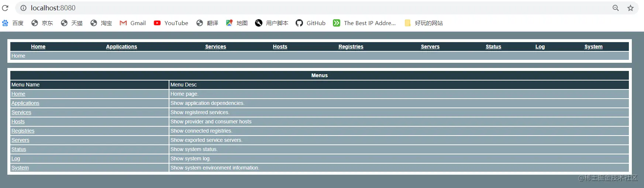Open The Best IP Address bookmark

(x=364, y=23)
